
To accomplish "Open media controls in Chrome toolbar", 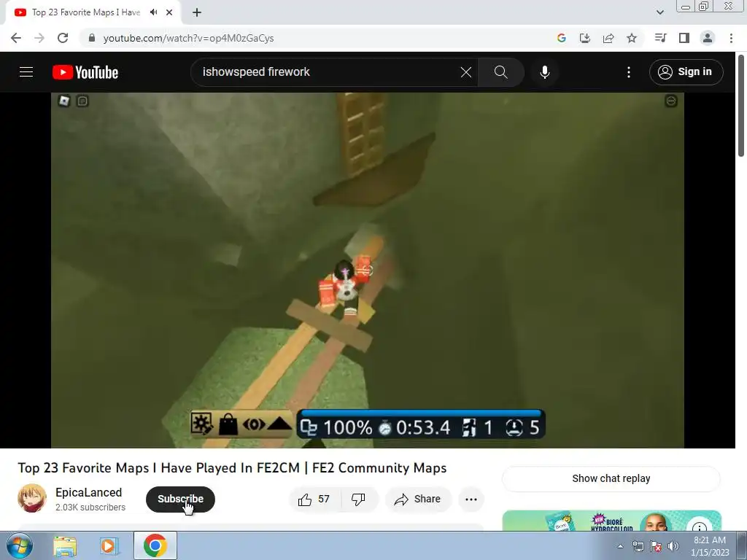I will coord(661,38).
